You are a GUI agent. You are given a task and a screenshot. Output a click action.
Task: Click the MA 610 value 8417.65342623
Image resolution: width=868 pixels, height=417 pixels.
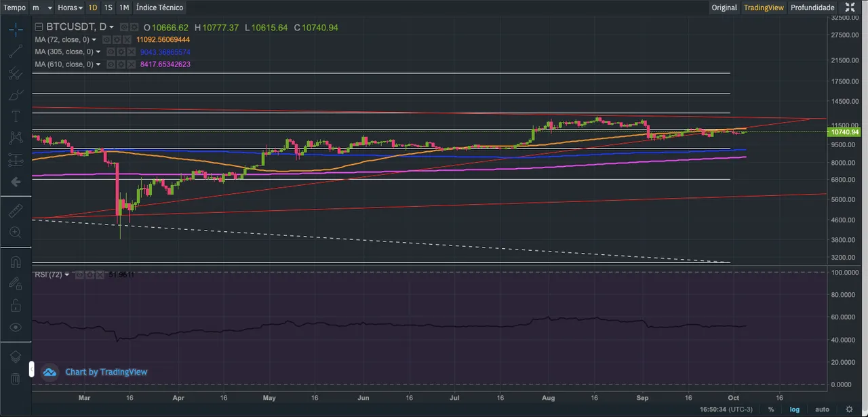[x=165, y=64]
